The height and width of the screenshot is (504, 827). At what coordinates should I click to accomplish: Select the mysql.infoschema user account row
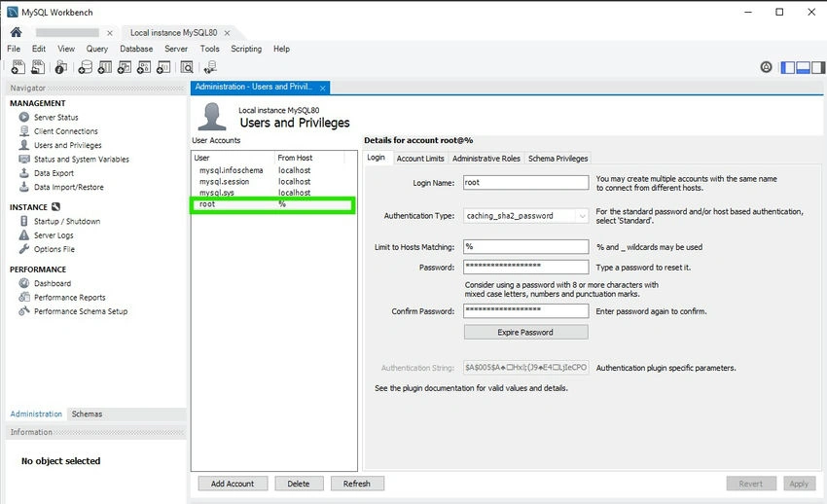pos(273,170)
